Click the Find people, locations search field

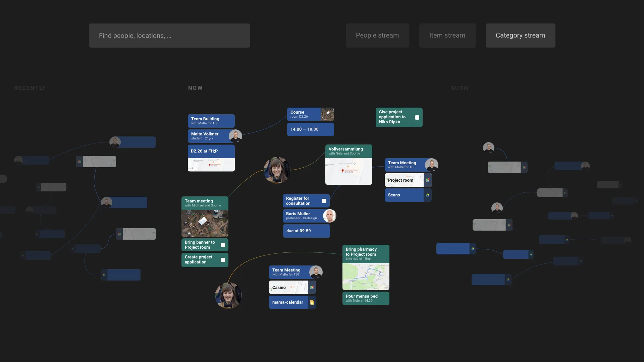[169, 36]
